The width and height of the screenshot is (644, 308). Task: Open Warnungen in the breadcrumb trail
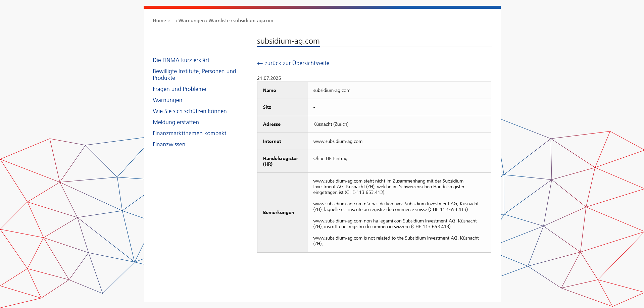[192, 20]
